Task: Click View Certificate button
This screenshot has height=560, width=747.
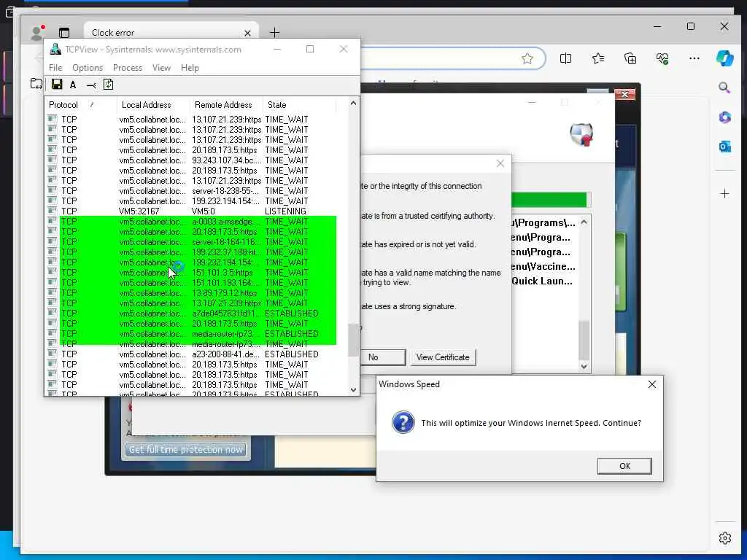Action: [x=443, y=357]
